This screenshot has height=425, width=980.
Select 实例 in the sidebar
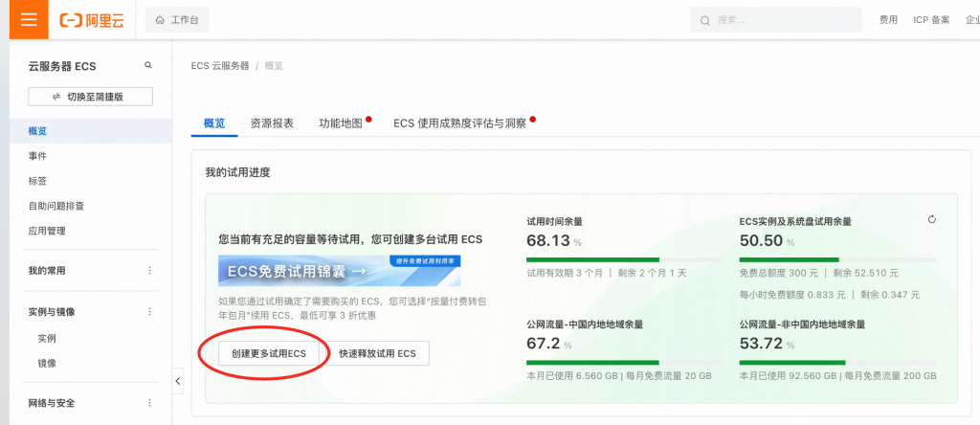47,338
